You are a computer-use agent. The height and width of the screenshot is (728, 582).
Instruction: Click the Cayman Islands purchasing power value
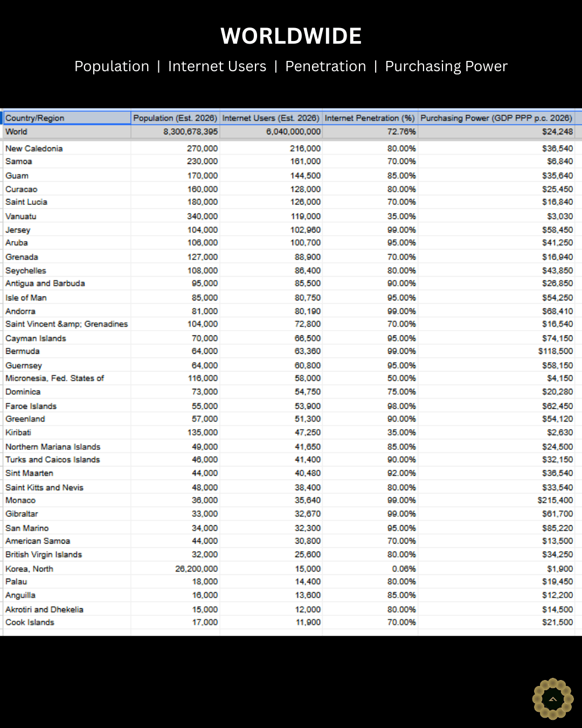tap(557, 338)
